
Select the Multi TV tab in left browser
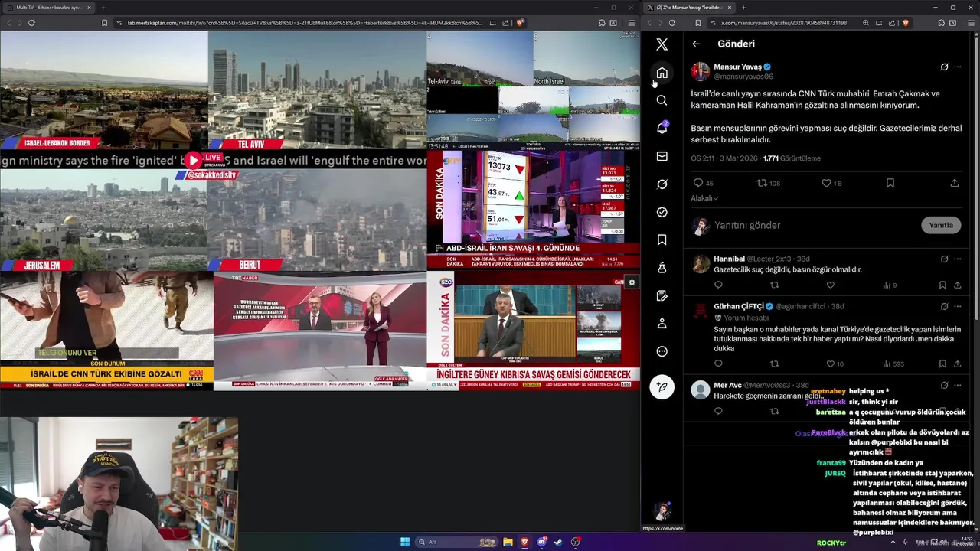click(47, 8)
